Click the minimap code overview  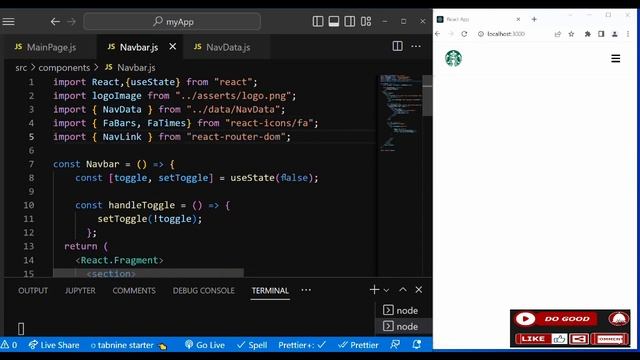pyautogui.click(x=399, y=112)
